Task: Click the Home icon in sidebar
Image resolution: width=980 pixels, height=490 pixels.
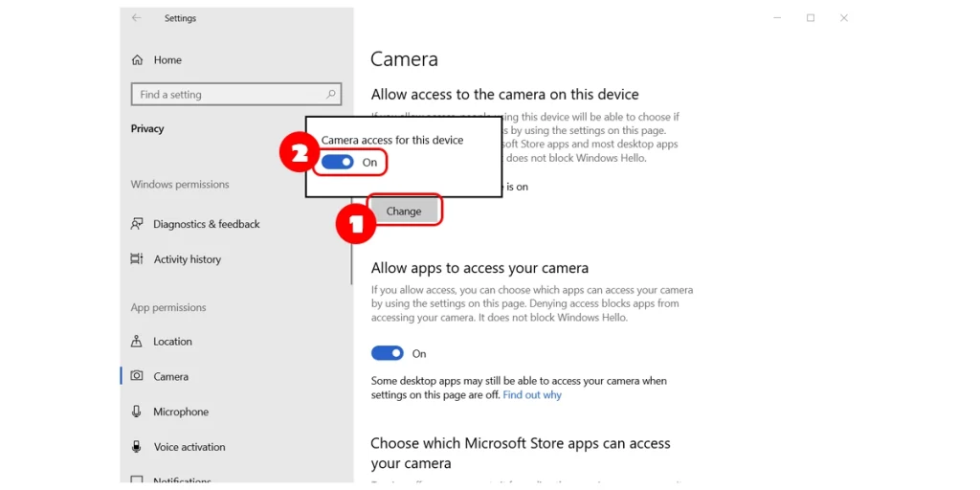Action: click(137, 60)
